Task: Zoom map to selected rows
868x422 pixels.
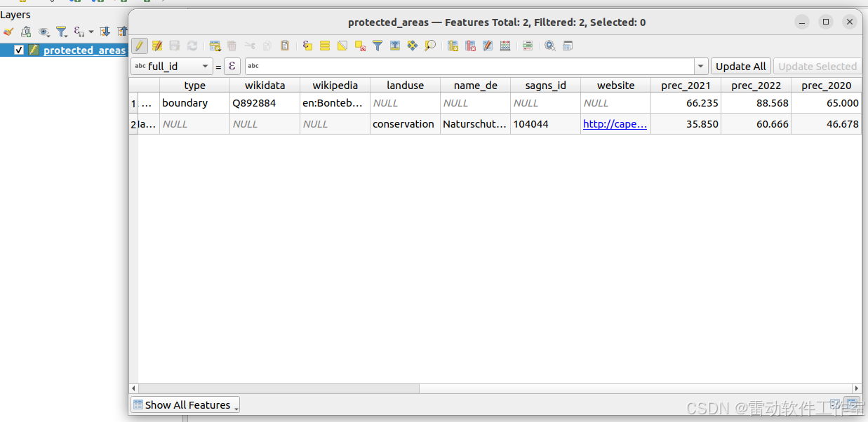Action: click(430, 46)
